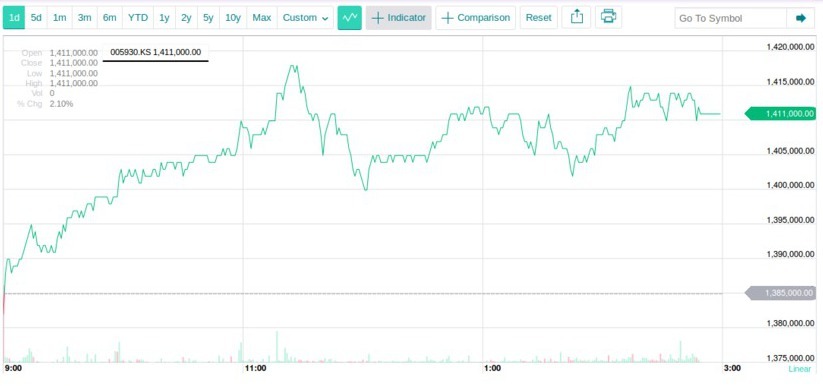Toggle the line chart type icon
Screen dimensions: 823x386
tap(350, 18)
